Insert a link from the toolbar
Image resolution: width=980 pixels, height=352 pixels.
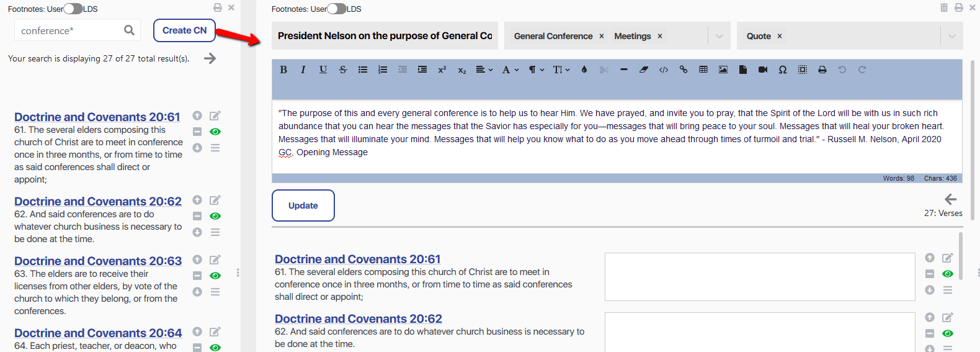point(684,70)
